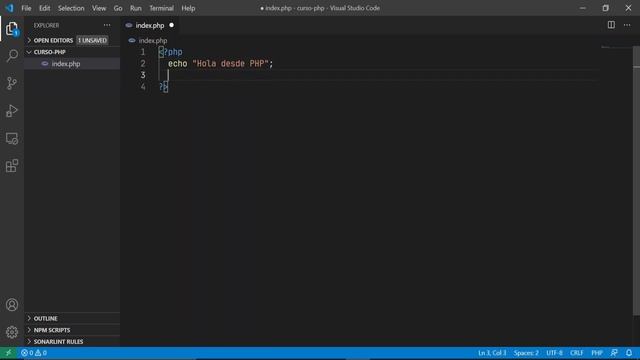Screen dimensions: 640x360
Task: Change end of line sequence CRLF
Action: click(576, 353)
